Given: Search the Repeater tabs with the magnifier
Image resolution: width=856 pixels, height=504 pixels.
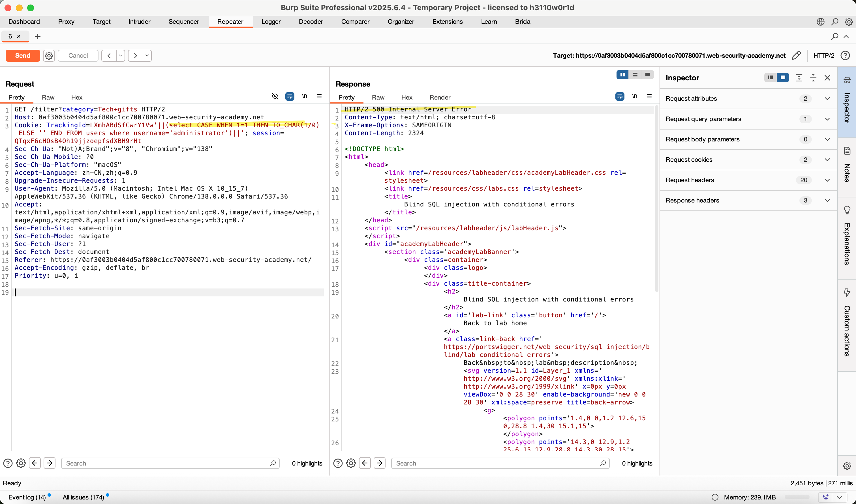Looking at the screenshot, I should click(834, 36).
